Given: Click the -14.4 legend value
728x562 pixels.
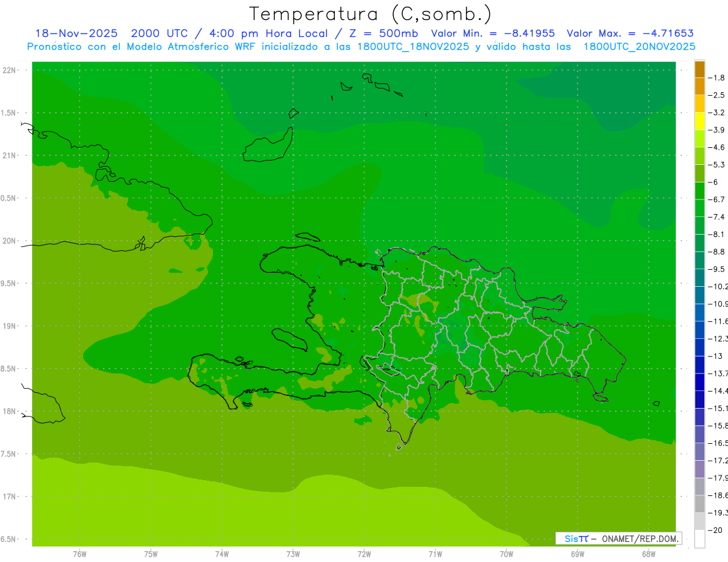Looking at the screenshot, I should 719,390.
